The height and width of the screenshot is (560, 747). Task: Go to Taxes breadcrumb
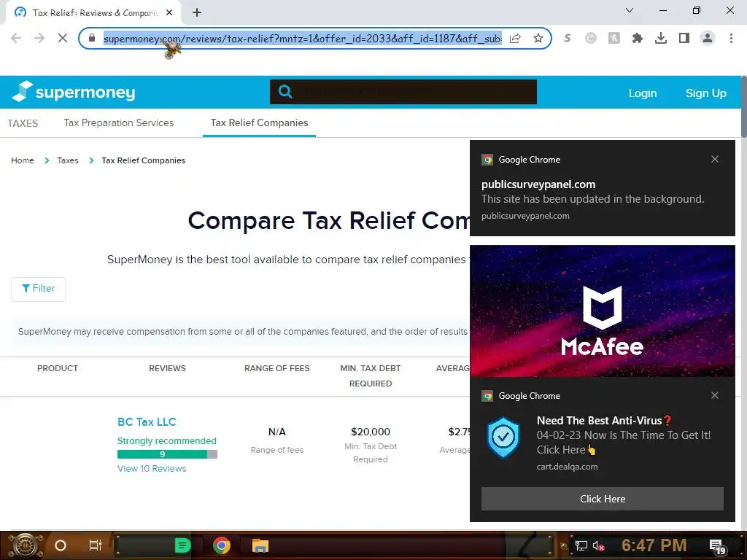68,160
